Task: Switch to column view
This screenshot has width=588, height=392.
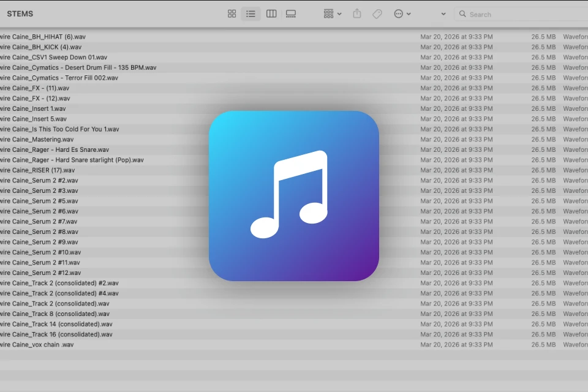Action: coord(271,14)
